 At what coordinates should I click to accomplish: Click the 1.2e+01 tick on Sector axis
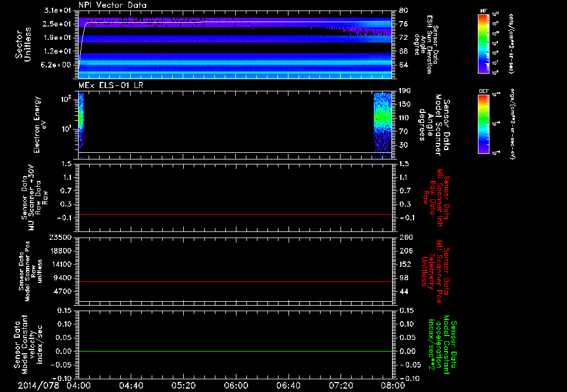pos(57,51)
